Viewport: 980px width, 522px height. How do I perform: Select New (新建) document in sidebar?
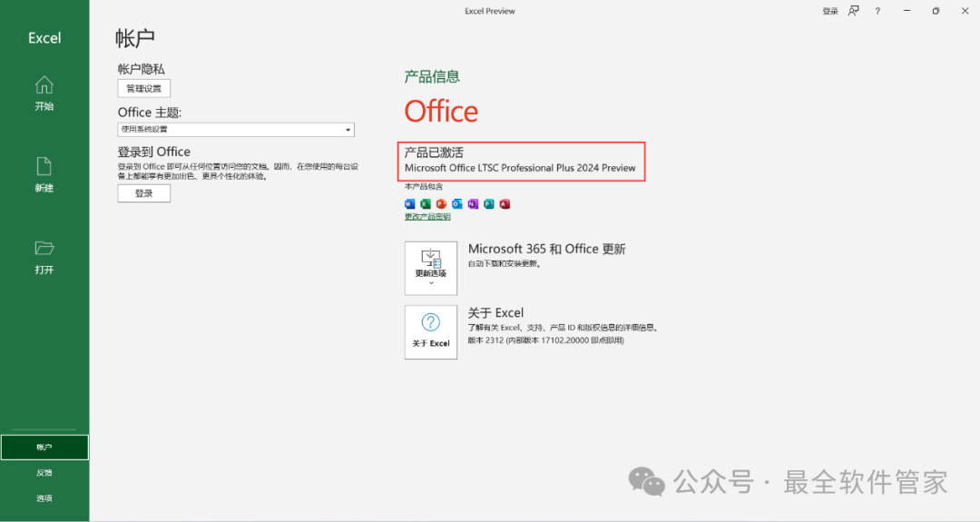(x=44, y=175)
